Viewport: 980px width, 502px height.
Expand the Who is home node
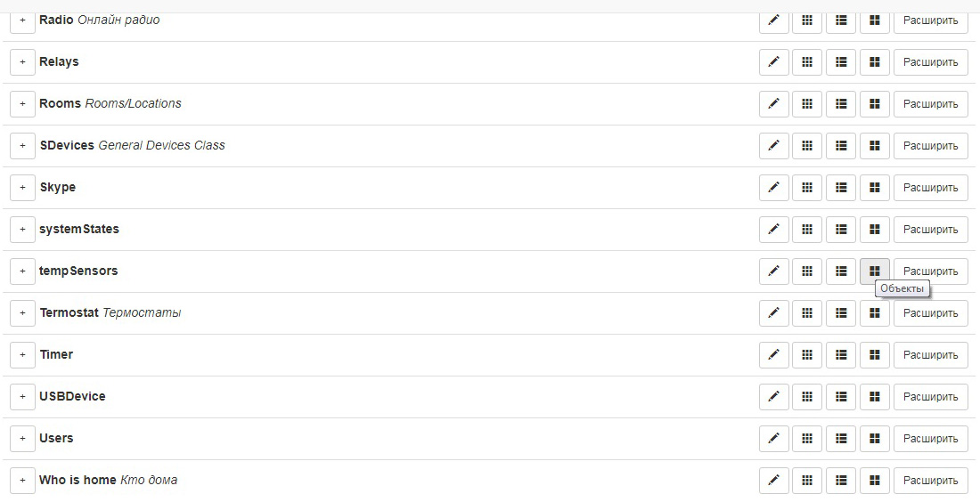(x=22, y=481)
